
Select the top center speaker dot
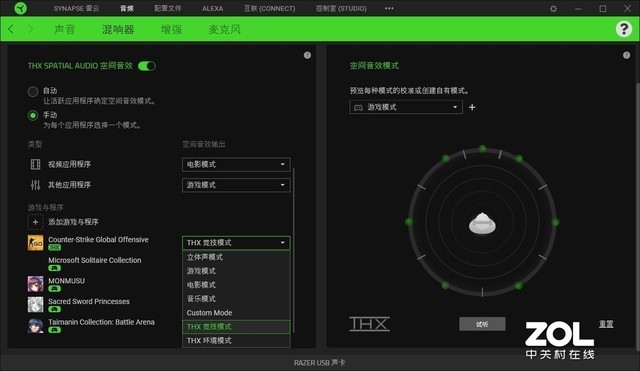point(482,149)
